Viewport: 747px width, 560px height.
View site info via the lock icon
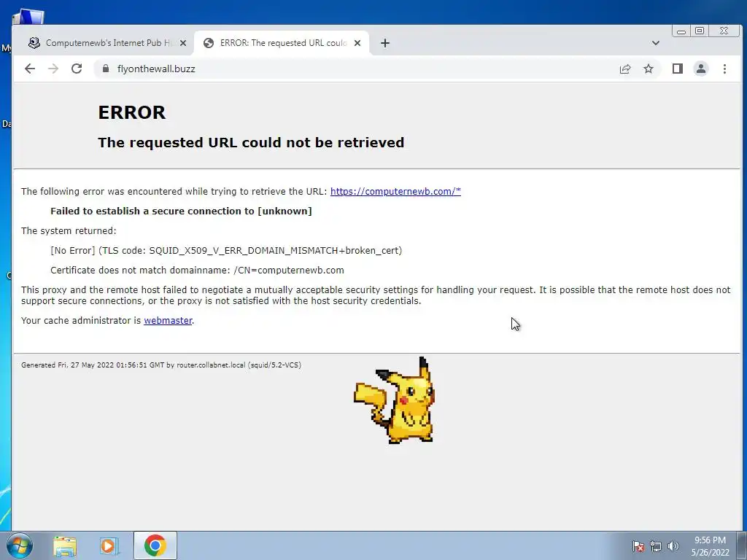tap(105, 69)
